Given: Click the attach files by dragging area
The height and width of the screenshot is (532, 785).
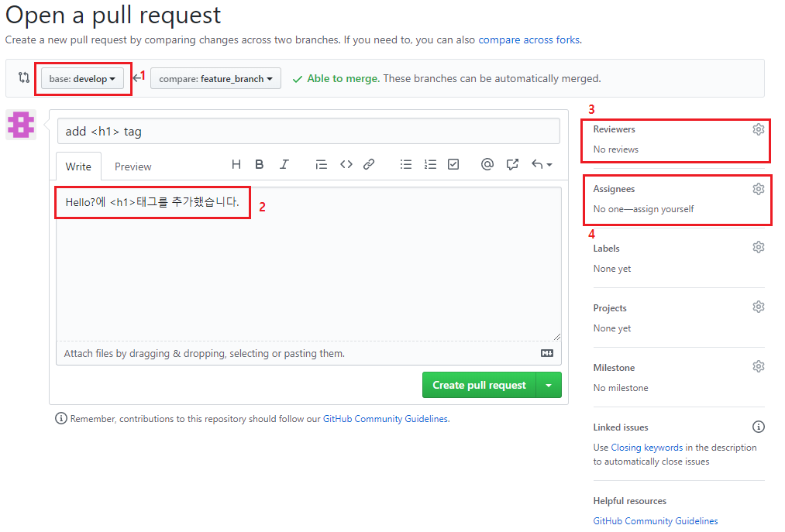Looking at the screenshot, I should (308, 353).
